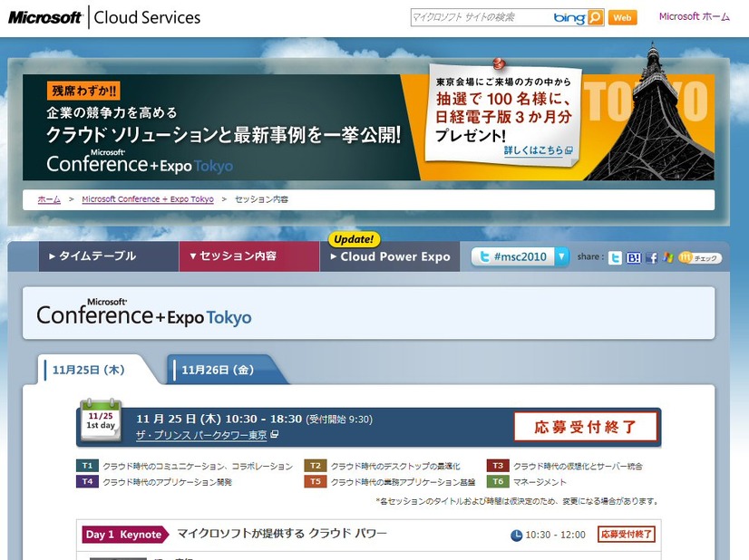Click the ホーム breadcrumb link

49,199
